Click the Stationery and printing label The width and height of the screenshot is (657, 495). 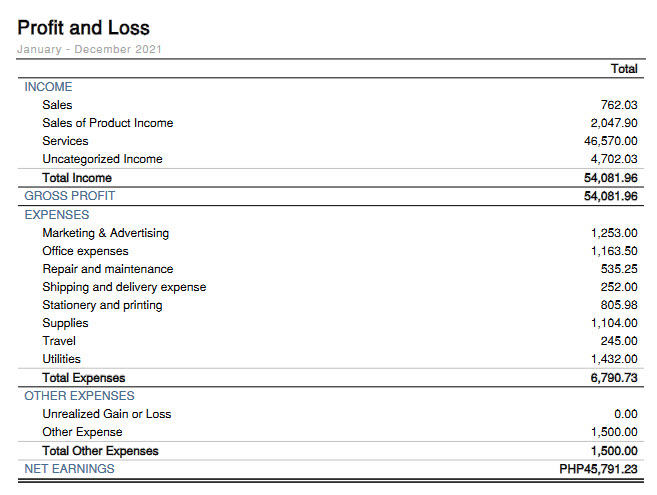pyautogui.click(x=102, y=305)
